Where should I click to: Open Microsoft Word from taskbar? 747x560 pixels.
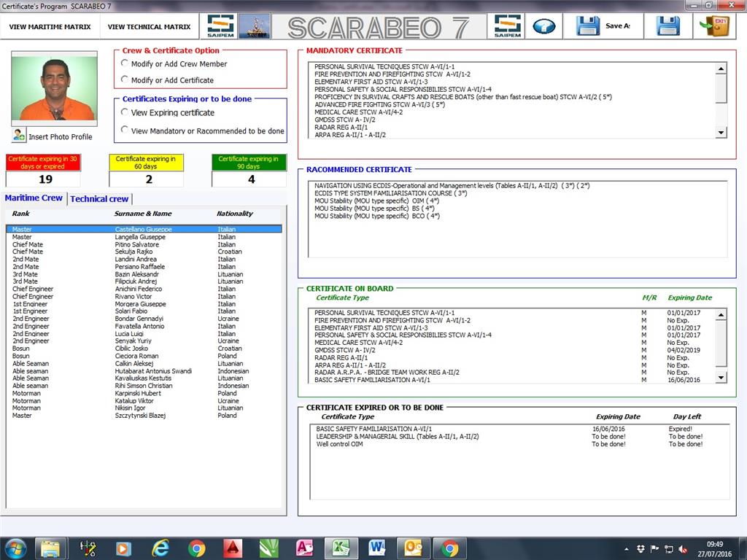click(x=376, y=548)
